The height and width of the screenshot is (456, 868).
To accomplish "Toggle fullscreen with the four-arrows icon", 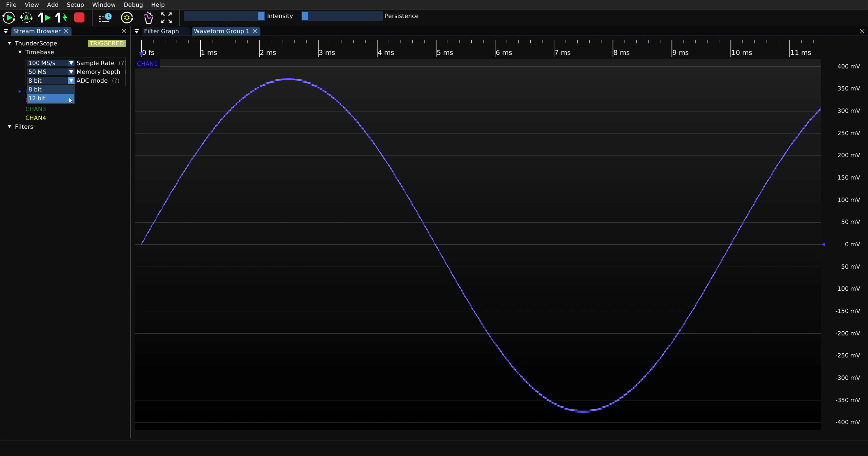I will [166, 18].
